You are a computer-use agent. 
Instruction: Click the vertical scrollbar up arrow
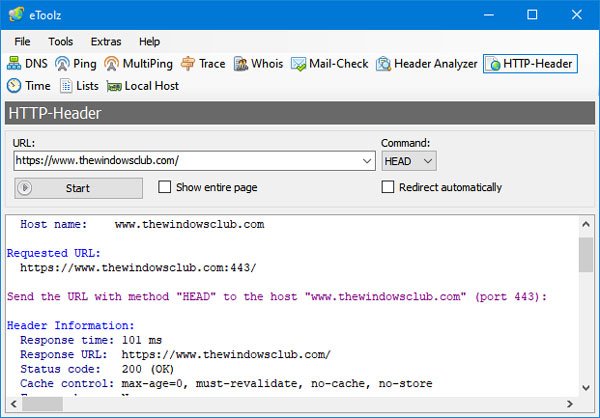coord(586,224)
